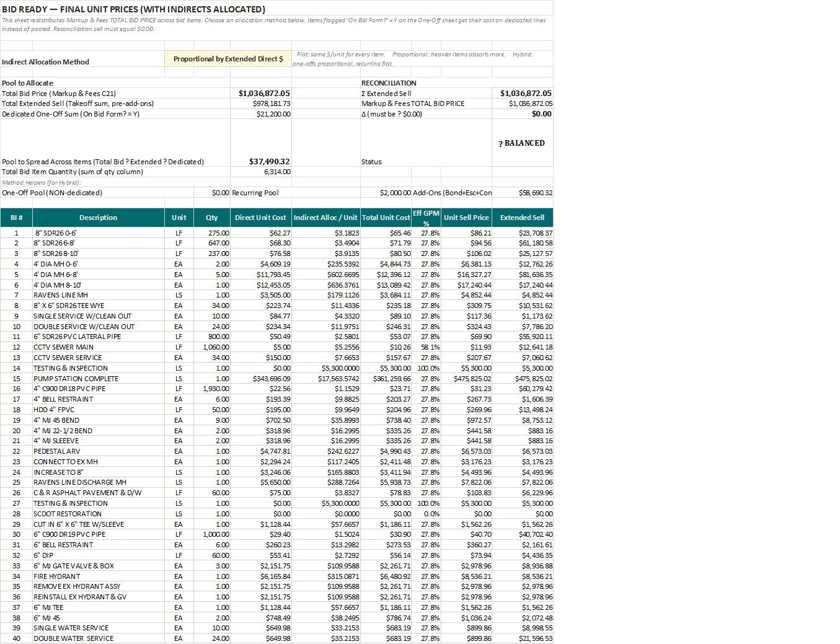Select the 'CCTV SEWER MAIN' description cell
840x644 pixels.
[99, 347]
